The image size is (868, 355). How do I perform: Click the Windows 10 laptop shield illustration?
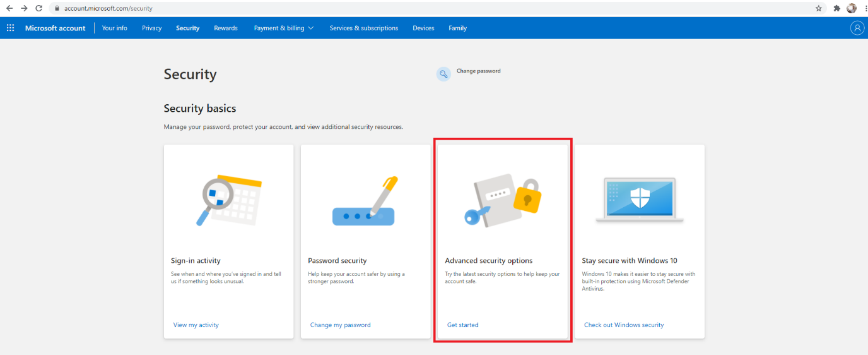pos(639,199)
